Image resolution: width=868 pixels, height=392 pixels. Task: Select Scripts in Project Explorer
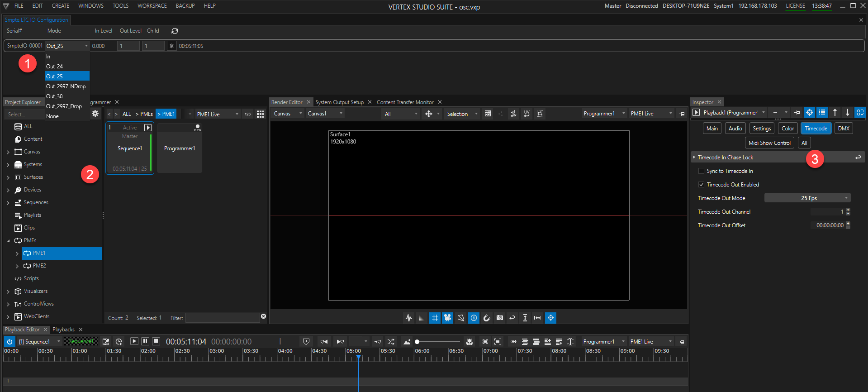click(x=31, y=279)
